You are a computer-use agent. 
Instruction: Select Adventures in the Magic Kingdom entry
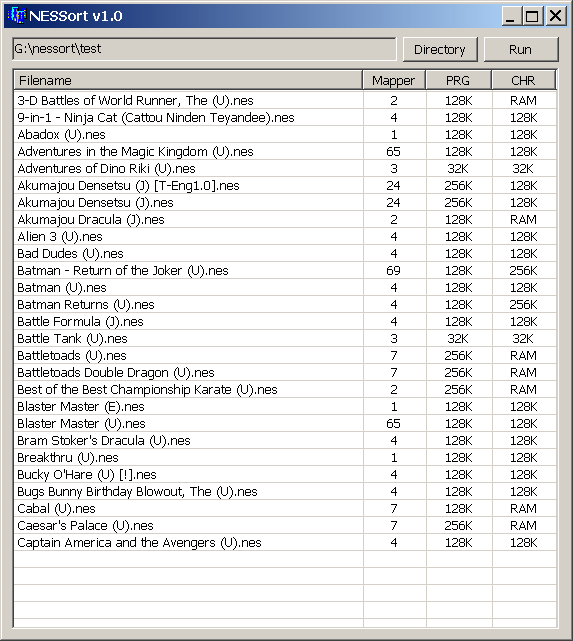click(x=285, y=152)
